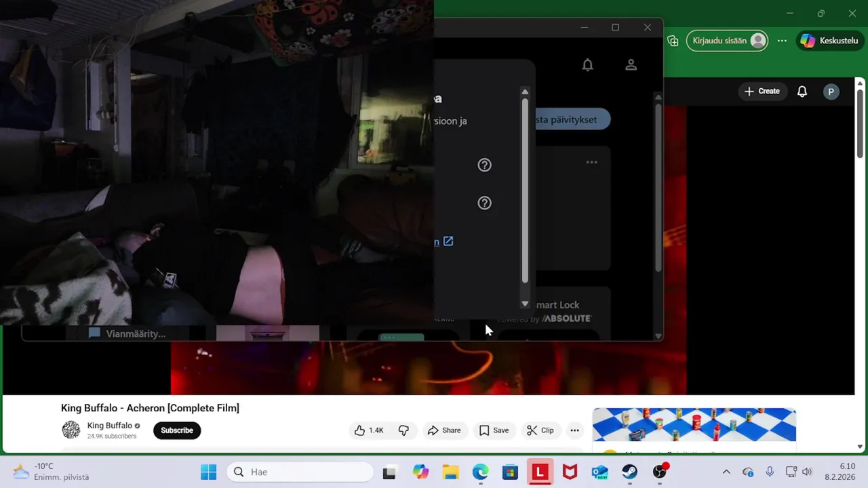Open King Buffalo channel avatar
Viewport: 868px width, 488px height.
point(71,430)
